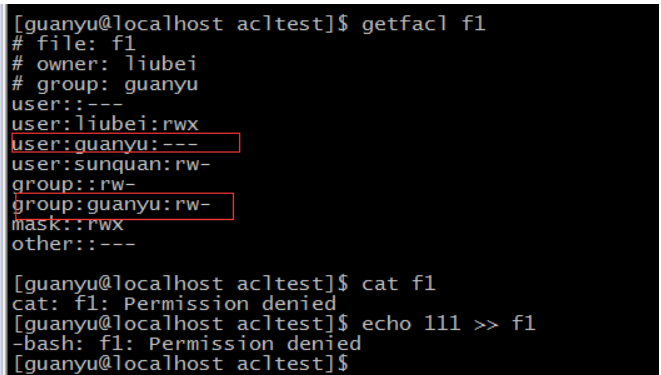
Task: Click the '# group: guanyu' line
Action: tap(105, 85)
